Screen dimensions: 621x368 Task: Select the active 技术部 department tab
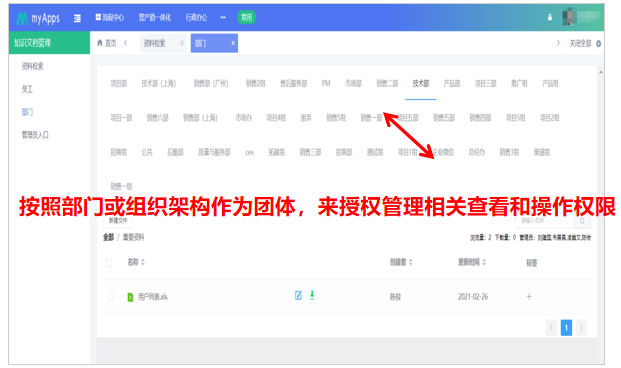tap(421, 83)
